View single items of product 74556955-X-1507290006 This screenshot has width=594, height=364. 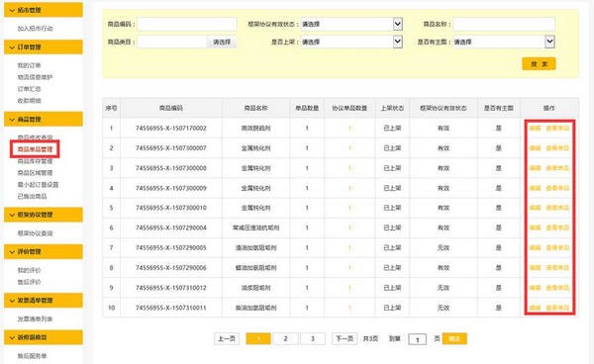[x=557, y=267]
